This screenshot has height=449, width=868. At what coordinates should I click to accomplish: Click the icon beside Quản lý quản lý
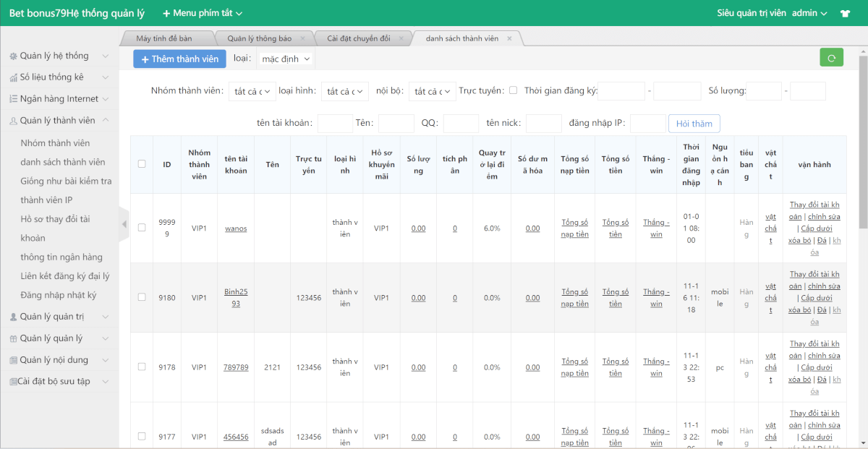pos(13,338)
